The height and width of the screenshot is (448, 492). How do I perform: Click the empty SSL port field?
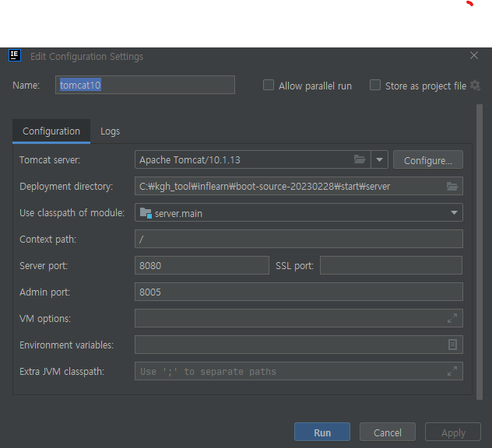coord(391,265)
